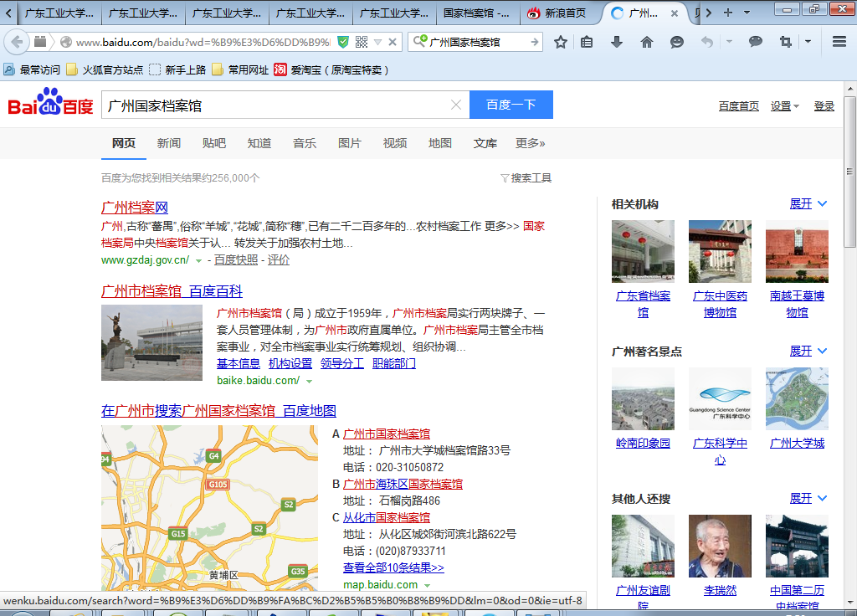Click the green shield security icon
Image resolution: width=857 pixels, height=616 pixels.
coord(343,42)
